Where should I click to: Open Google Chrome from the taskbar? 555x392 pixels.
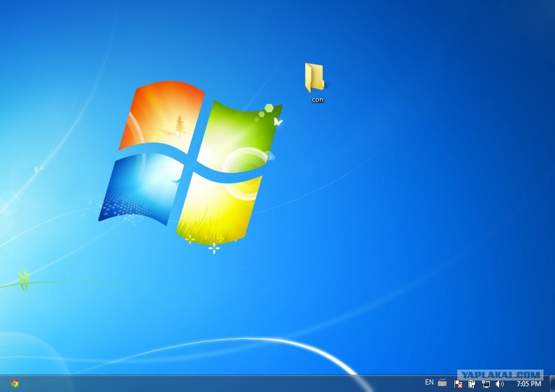(14, 383)
